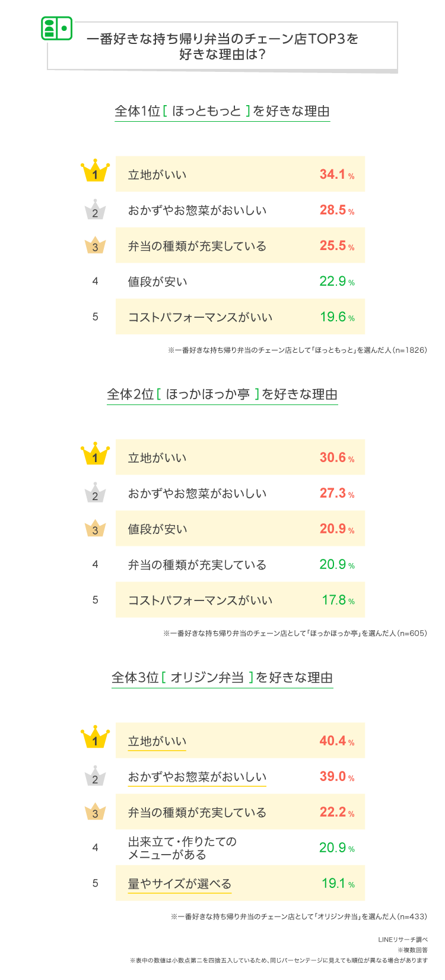Click the main title about チェーン店TOP3
The width and height of the screenshot is (445, 980).
click(x=223, y=47)
